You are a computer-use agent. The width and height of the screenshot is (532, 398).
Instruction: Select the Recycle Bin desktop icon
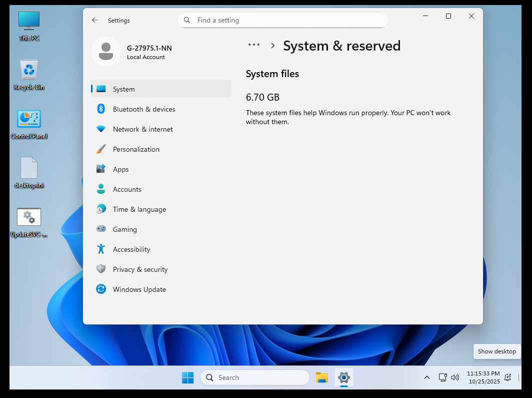pyautogui.click(x=29, y=75)
